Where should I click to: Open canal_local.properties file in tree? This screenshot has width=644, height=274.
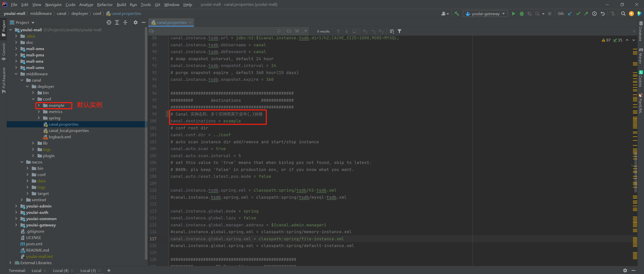[x=68, y=130]
